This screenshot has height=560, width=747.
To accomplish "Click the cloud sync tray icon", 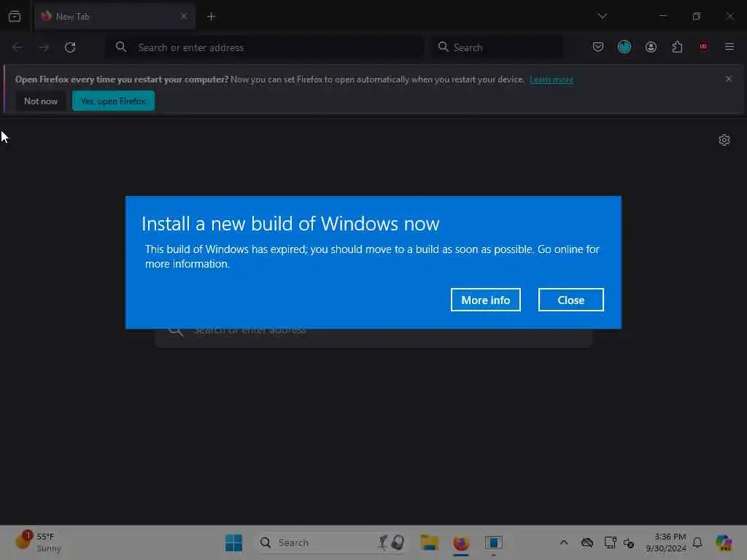I will coord(587,542).
